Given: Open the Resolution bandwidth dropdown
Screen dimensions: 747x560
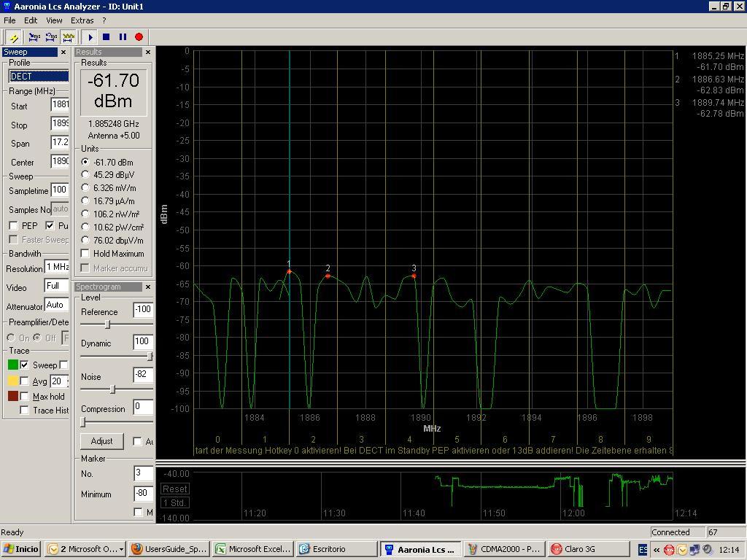Looking at the screenshot, I should (x=56, y=268).
